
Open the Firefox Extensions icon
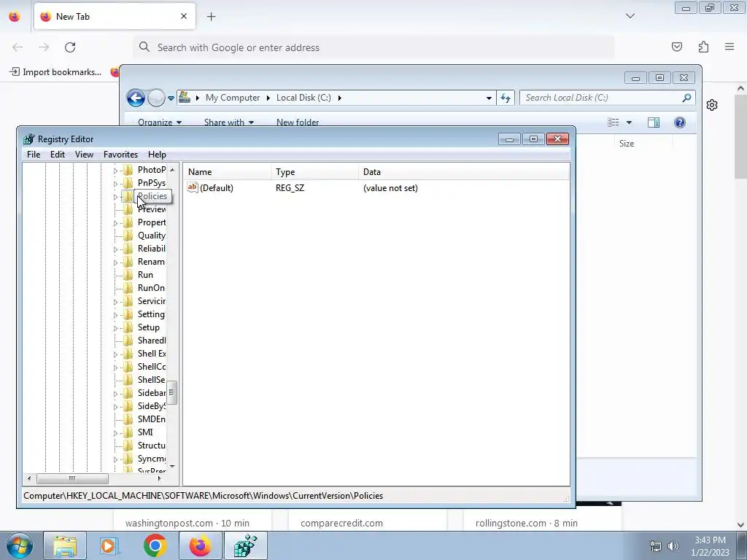(x=703, y=47)
